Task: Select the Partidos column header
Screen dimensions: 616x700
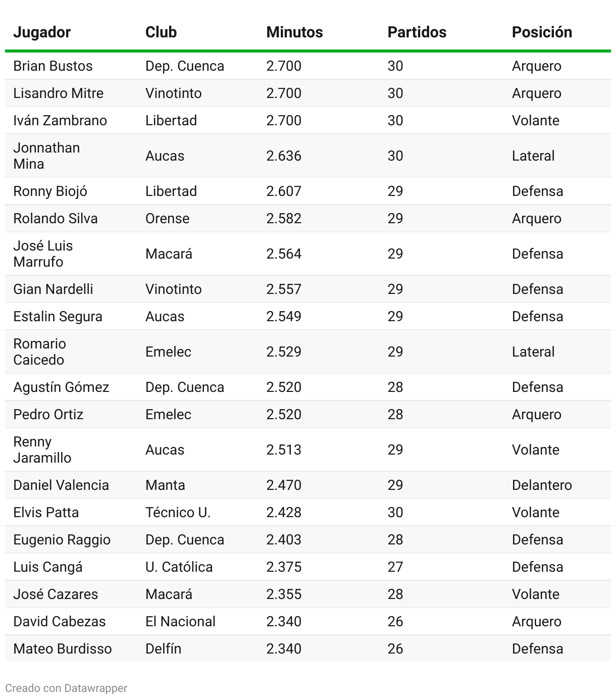Action: tap(417, 32)
